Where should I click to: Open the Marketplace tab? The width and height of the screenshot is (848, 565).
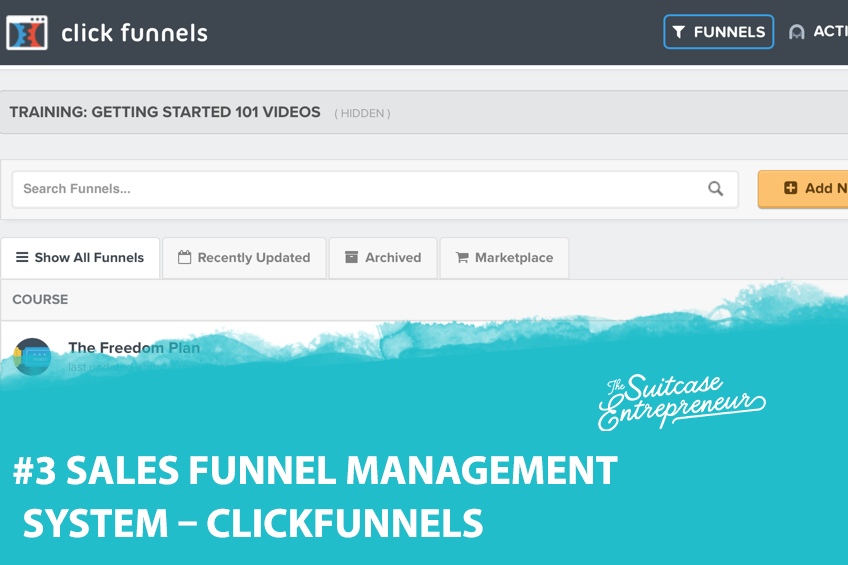point(504,258)
